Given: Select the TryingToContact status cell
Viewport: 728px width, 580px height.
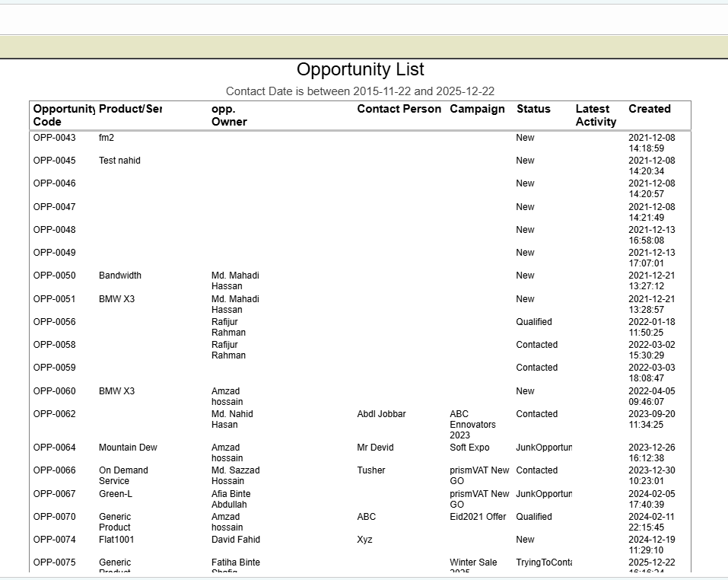Looking at the screenshot, I should tap(544, 562).
